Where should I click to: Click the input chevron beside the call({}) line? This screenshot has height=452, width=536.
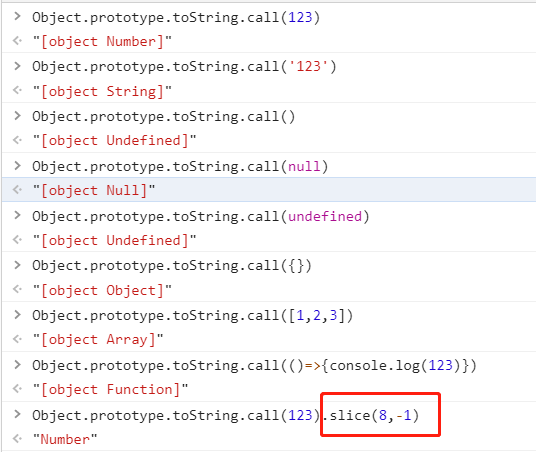pos(17,265)
